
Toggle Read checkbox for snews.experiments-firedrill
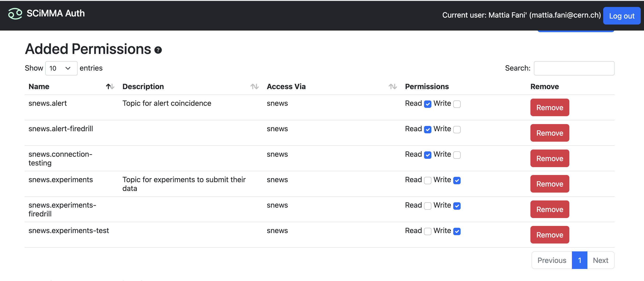pyautogui.click(x=428, y=206)
